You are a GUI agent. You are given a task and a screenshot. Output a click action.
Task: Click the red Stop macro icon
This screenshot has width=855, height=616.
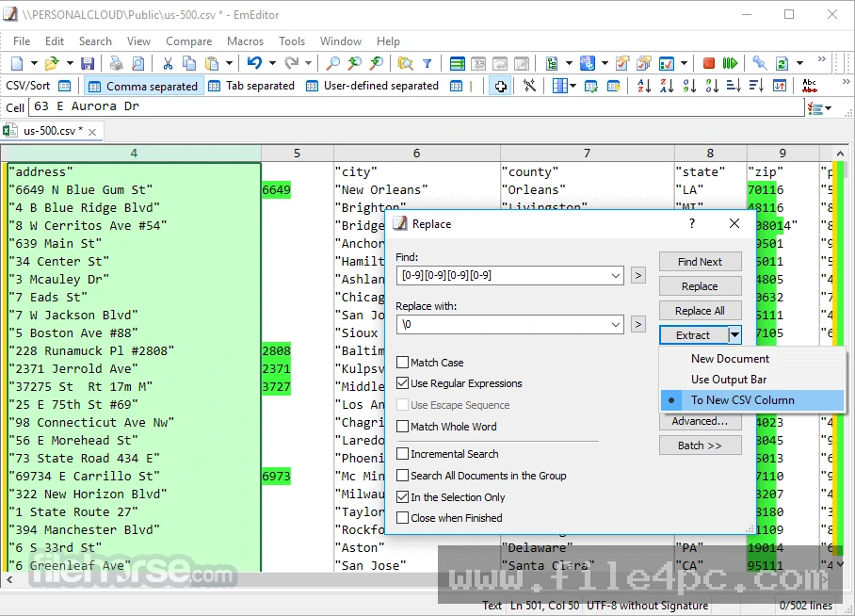click(709, 63)
